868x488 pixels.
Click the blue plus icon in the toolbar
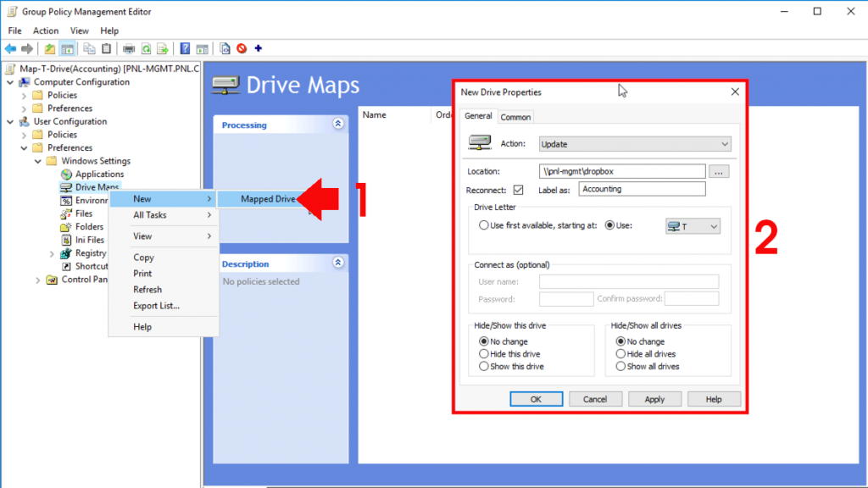[258, 48]
